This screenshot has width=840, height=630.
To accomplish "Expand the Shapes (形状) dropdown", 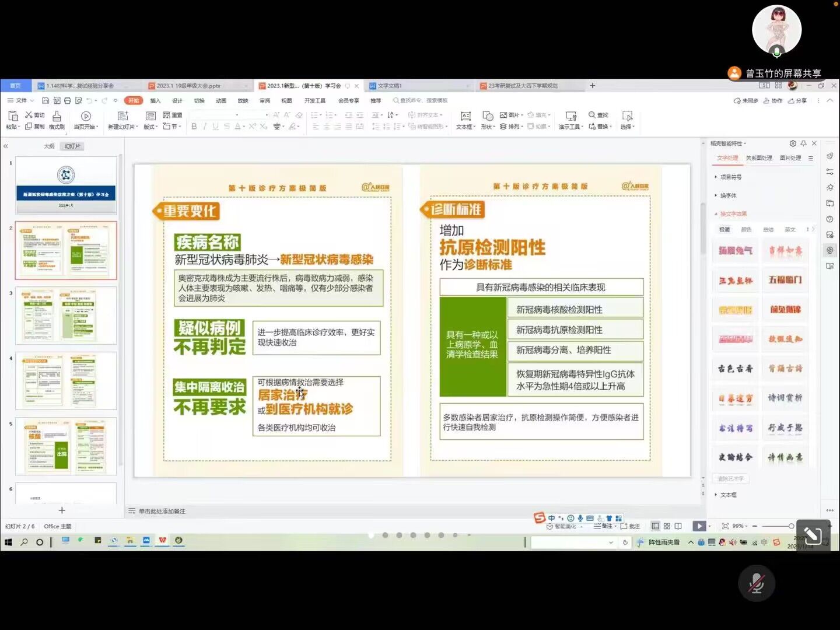I will point(488,127).
